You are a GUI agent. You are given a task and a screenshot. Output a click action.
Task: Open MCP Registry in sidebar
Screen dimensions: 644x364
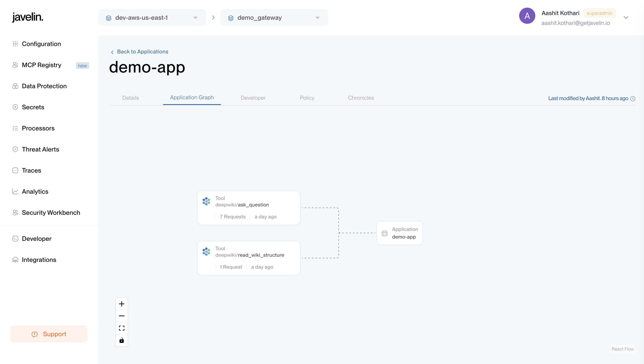click(x=42, y=65)
